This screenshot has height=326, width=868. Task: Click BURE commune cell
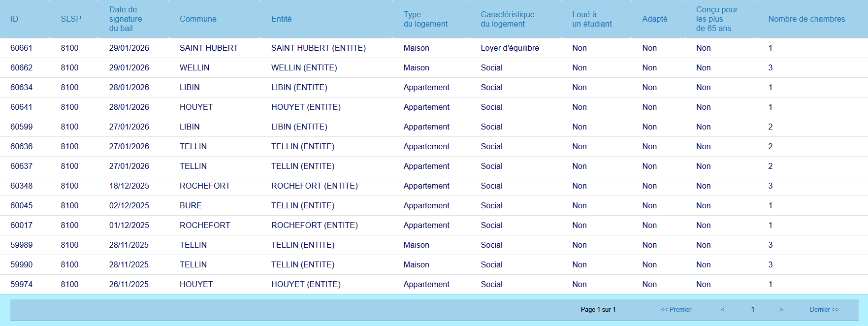(x=191, y=206)
